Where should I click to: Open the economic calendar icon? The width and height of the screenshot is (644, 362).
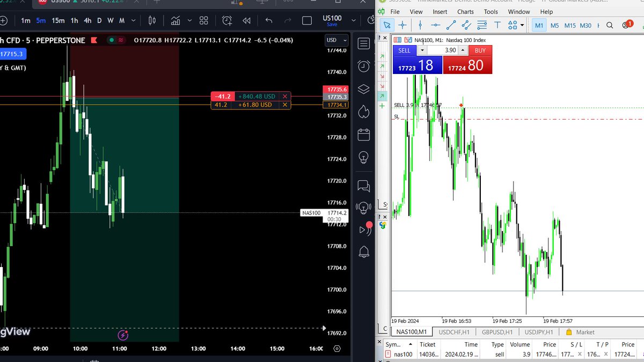pyautogui.click(x=364, y=134)
